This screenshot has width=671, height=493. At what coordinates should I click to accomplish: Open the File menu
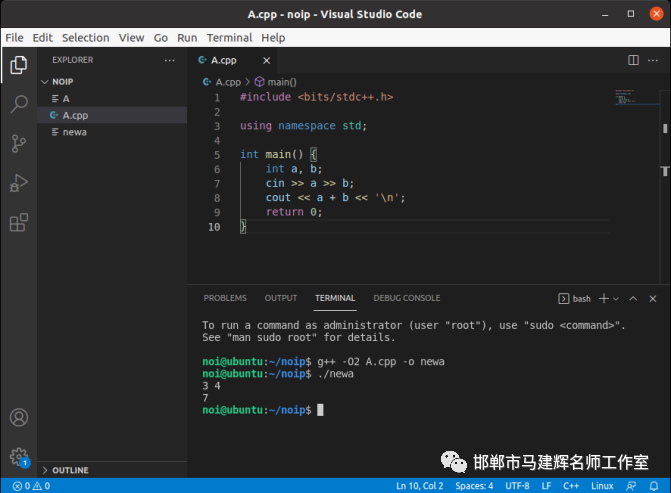(x=14, y=38)
